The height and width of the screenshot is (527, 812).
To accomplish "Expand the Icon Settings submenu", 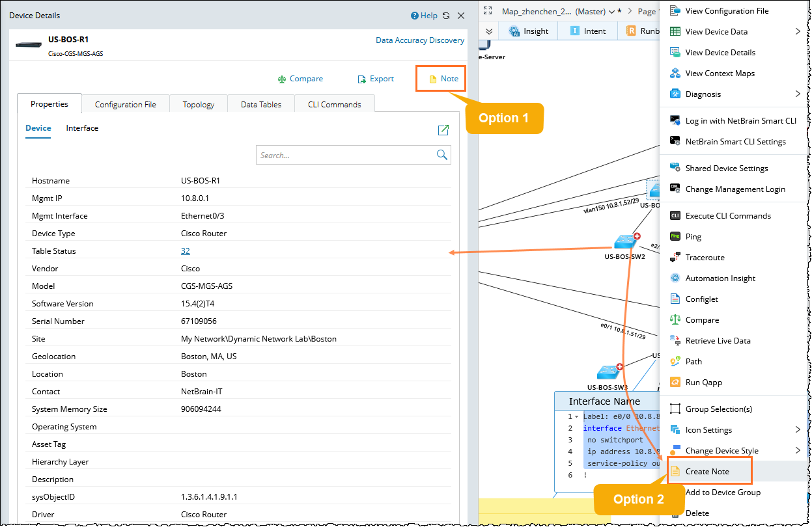I will [x=798, y=429].
